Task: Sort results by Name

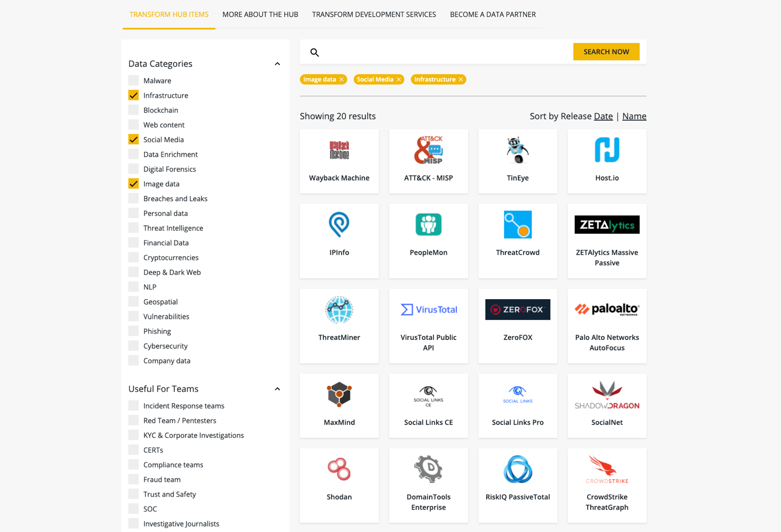Action: pos(634,116)
